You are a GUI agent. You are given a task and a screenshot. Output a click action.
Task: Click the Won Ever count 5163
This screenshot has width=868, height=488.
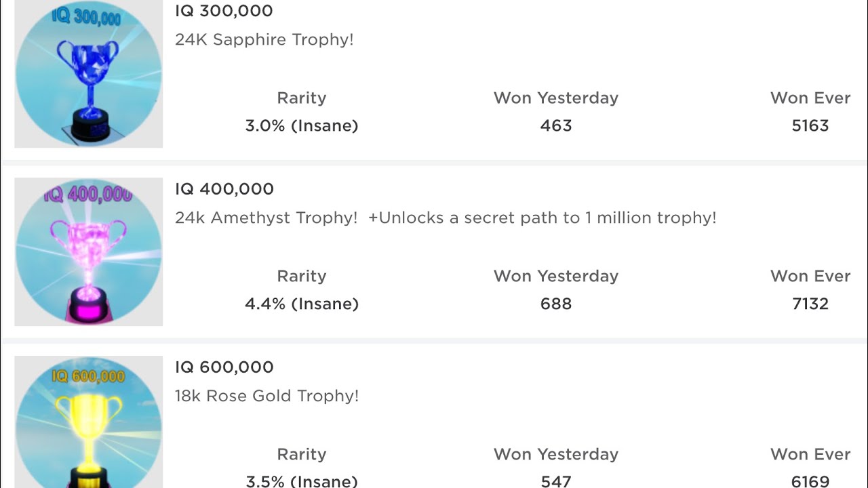point(810,126)
